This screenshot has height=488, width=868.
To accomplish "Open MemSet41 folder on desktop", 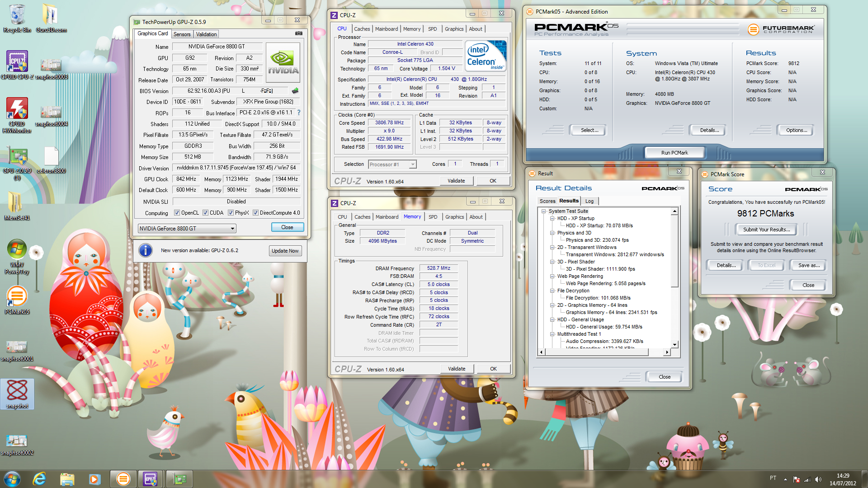I will (17, 206).
